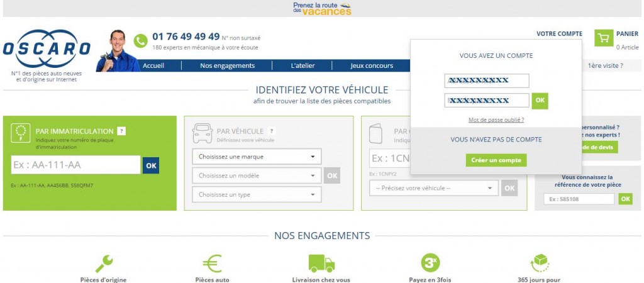Click the euro icon for Pièces auto

pos(212,264)
